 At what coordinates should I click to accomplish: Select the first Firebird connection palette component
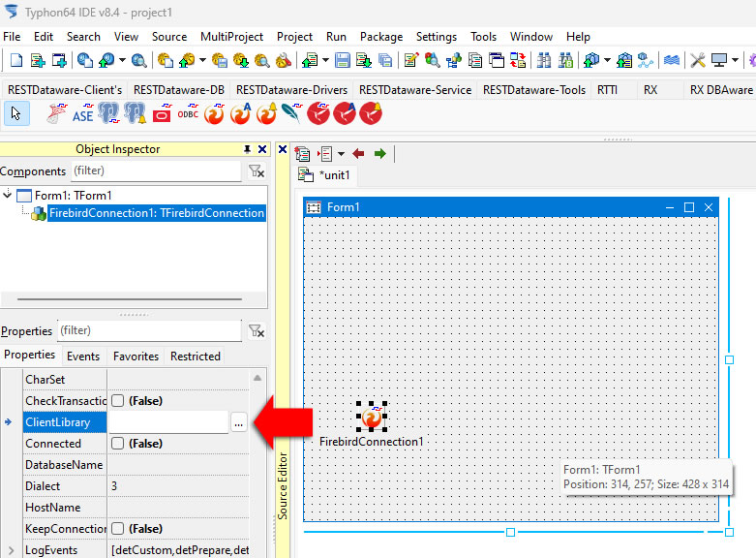[x=214, y=114]
